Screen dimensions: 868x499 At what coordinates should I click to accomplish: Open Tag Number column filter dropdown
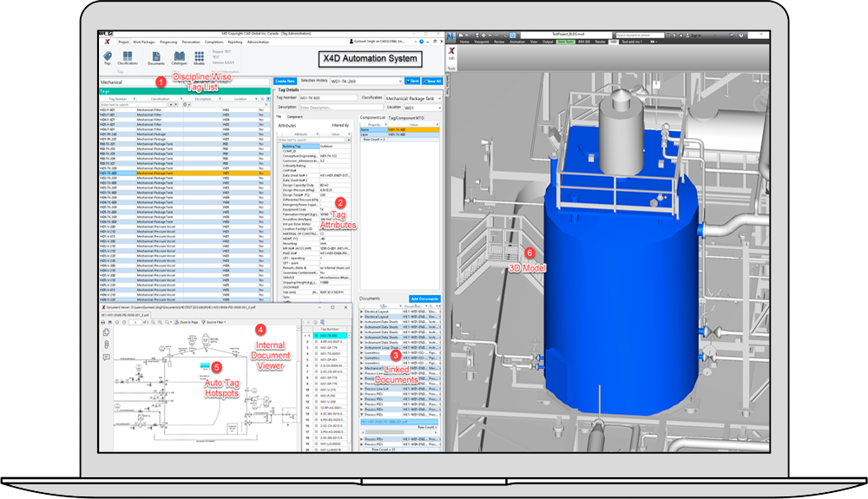pos(134,98)
